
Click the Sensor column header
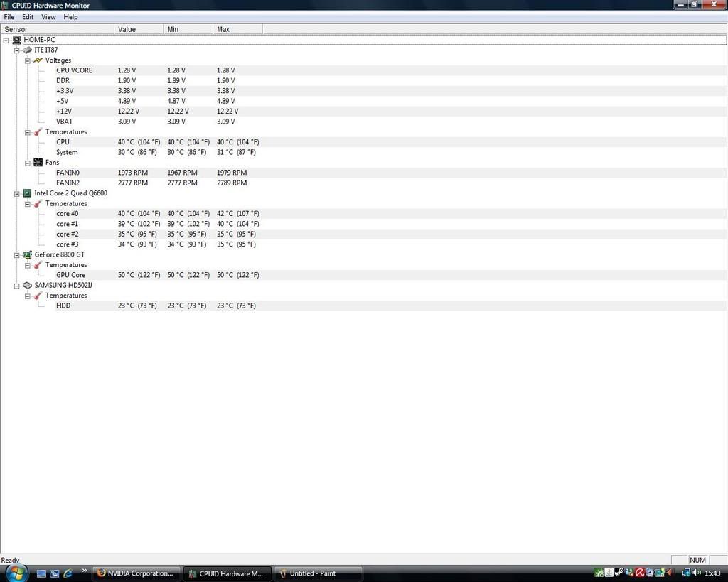[x=57, y=29]
